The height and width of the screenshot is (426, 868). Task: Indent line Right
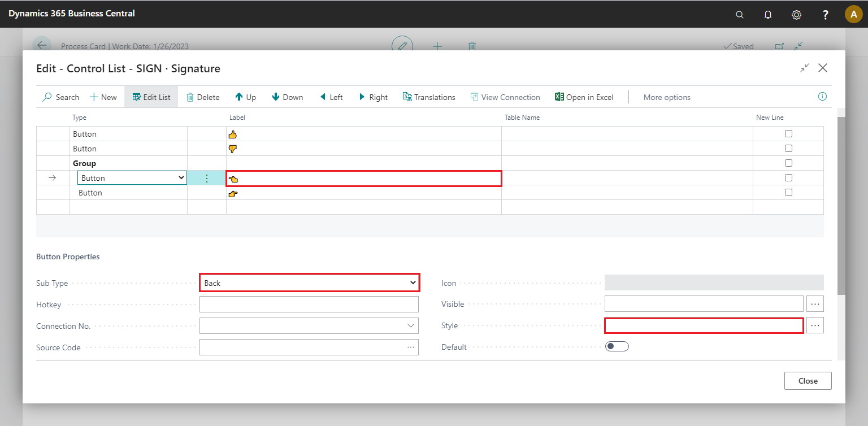click(374, 97)
